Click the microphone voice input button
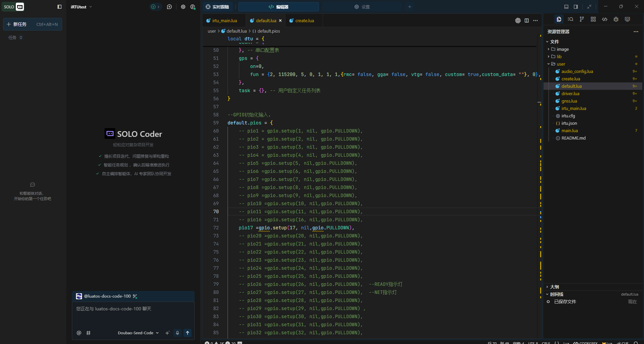This screenshot has width=644, height=344. 177,333
